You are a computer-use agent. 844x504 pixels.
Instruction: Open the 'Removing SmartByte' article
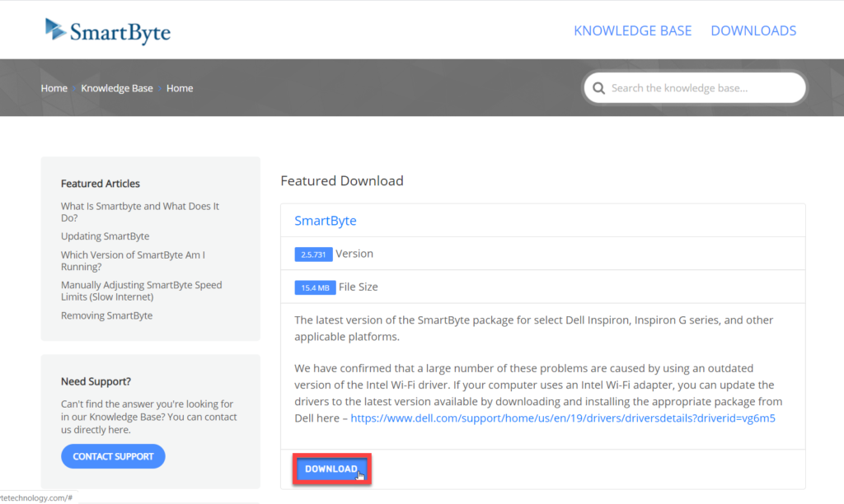point(106,315)
